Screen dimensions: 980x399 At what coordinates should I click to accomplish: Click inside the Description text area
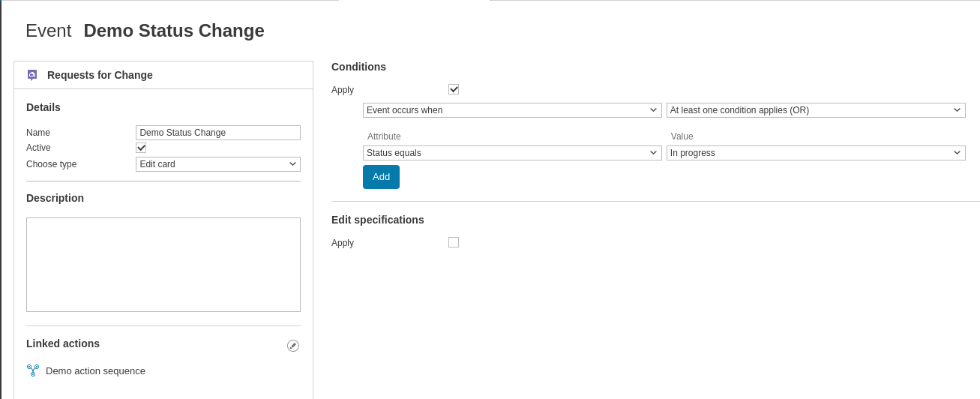click(163, 265)
